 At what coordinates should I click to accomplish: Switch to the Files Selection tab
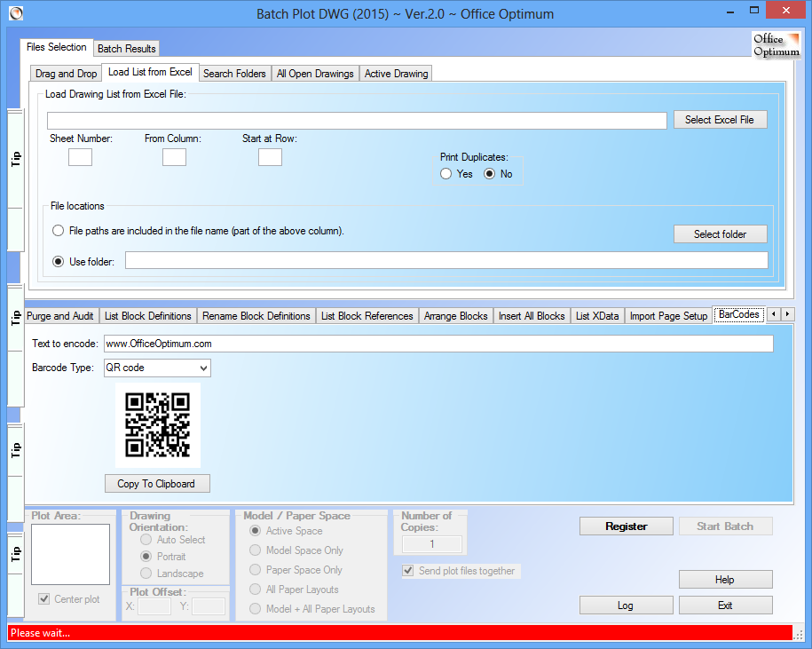point(57,47)
